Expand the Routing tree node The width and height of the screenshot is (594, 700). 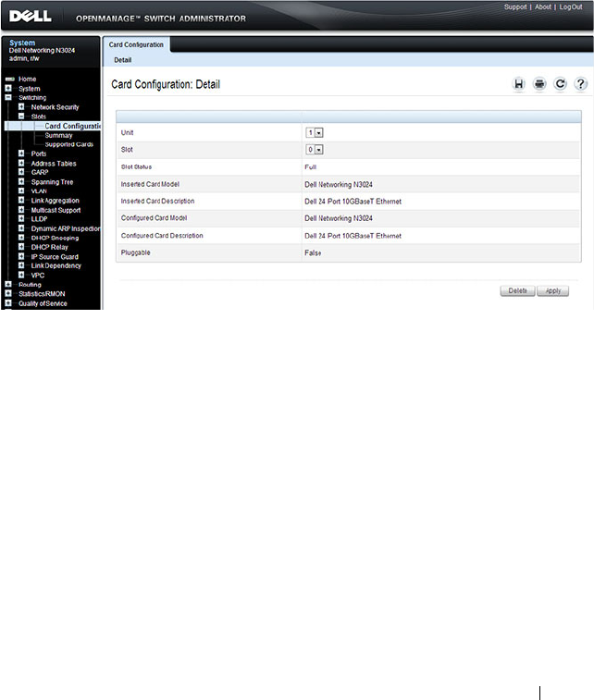[x=8, y=285]
